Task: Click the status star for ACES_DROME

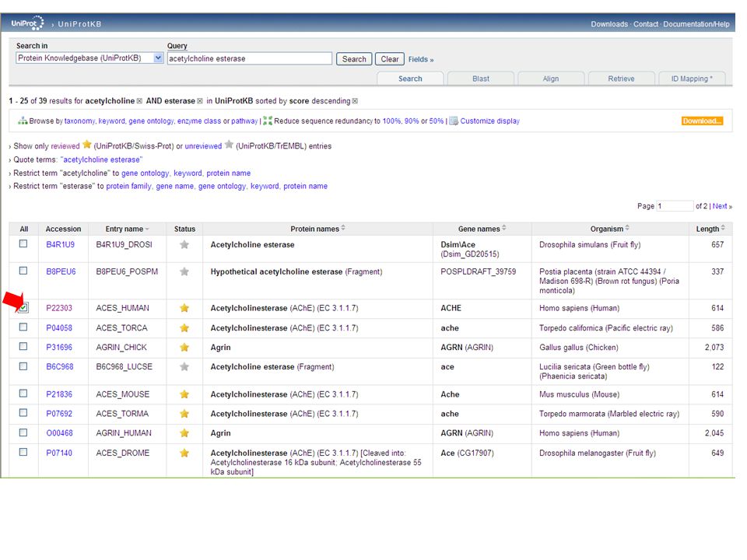Action: [184, 453]
